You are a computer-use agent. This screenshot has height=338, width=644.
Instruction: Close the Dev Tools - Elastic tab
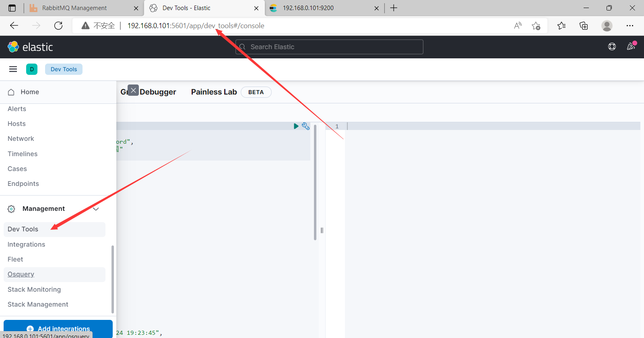tap(256, 8)
